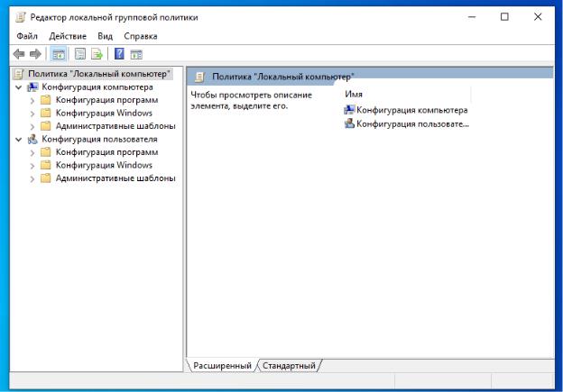Minimize the Group Policy Editor window
This screenshot has height=392, width=563.
click(x=472, y=17)
